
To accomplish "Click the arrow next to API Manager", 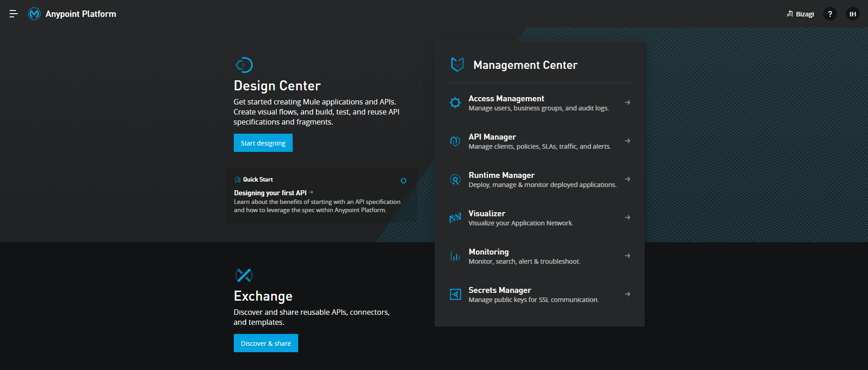I will click(x=627, y=141).
